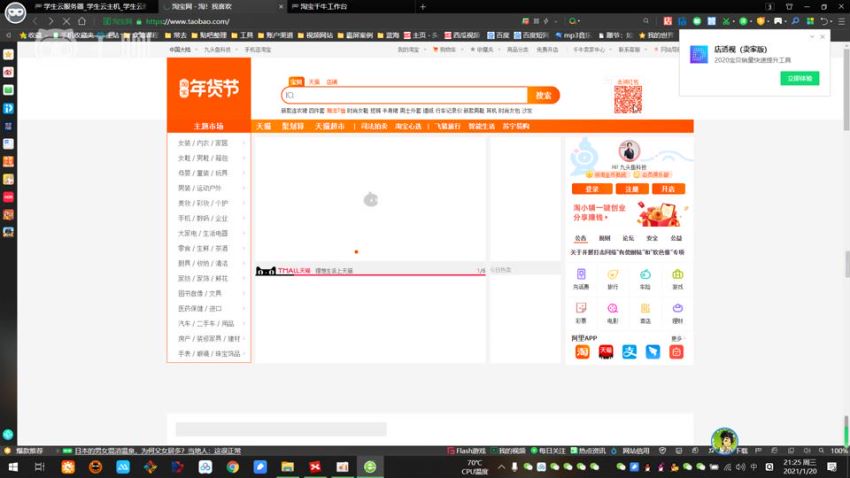Image resolution: width=850 pixels, height=478 pixels.
Task: Click the orange 注册 register button
Action: [632, 189]
